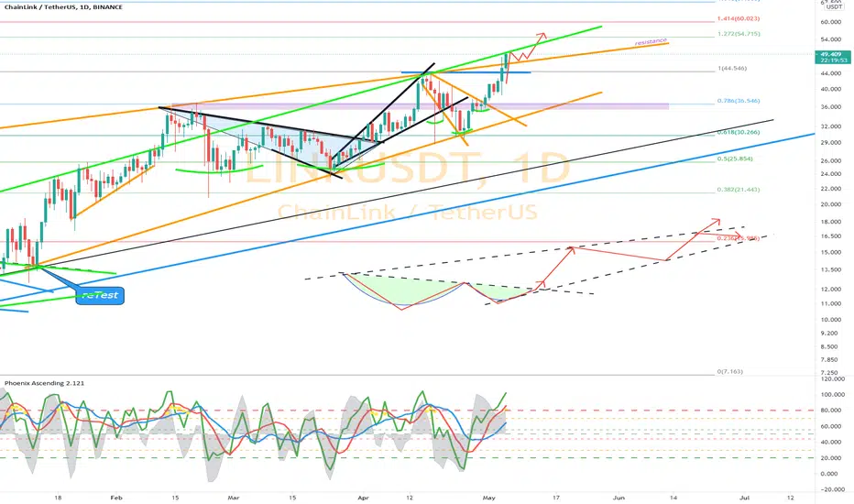Click 80.000 on the indicator scale
Image resolution: width=854 pixels, height=504 pixels.
click(832, 411)
